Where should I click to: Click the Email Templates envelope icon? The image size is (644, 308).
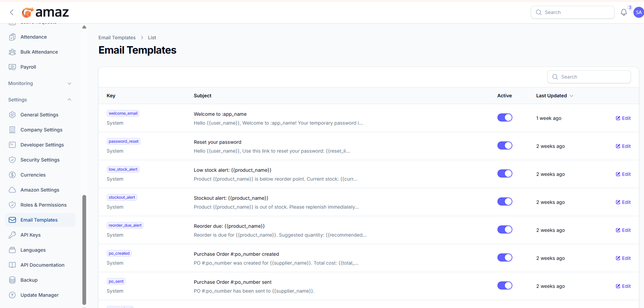12,220
